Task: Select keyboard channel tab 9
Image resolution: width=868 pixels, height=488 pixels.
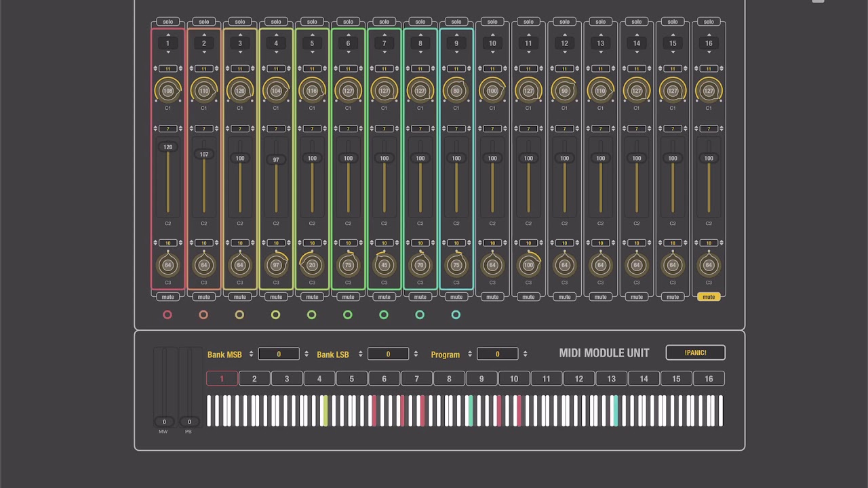Action: pyautogui.click(x=481, y=379)
